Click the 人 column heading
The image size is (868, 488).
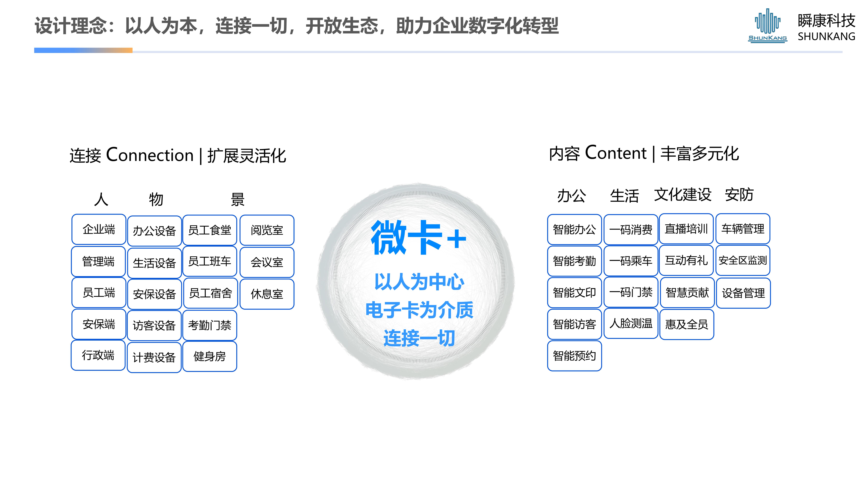pos(101,199)
